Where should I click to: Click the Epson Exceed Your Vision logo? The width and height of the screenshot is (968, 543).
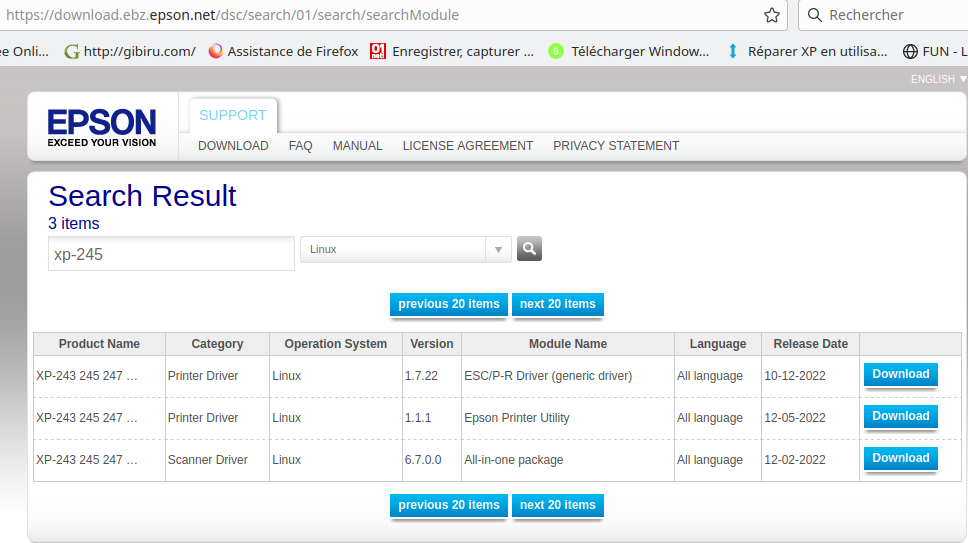pos(102,128)
